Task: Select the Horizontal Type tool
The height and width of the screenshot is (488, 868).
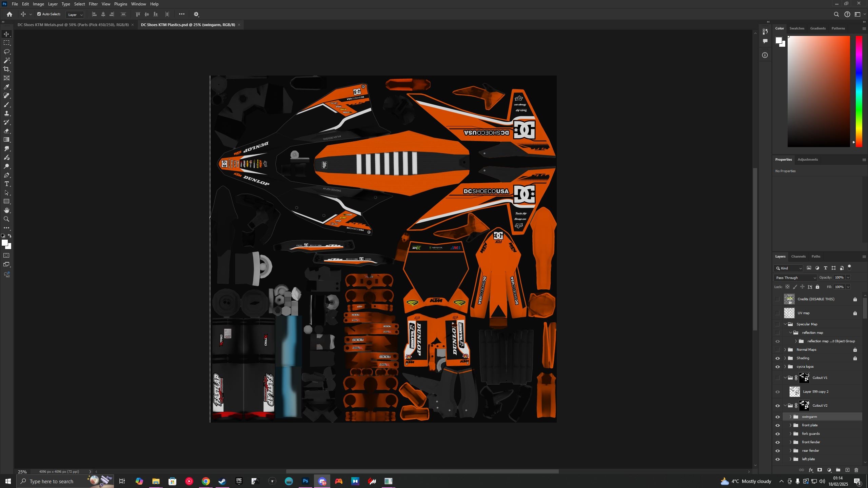Action: click(7, 184)
